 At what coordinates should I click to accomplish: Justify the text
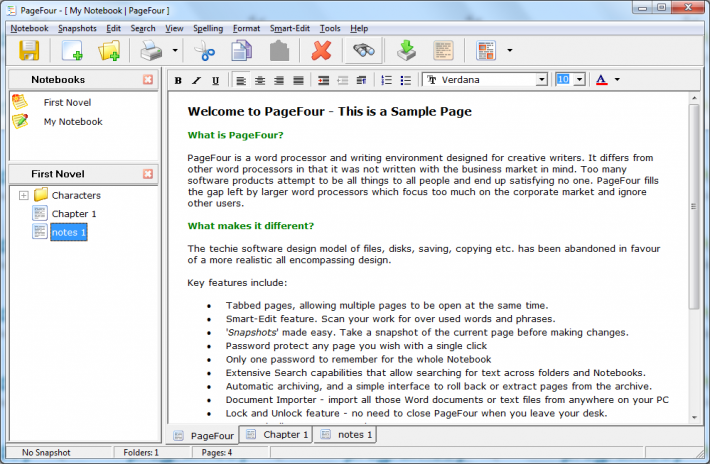(298, 80)
